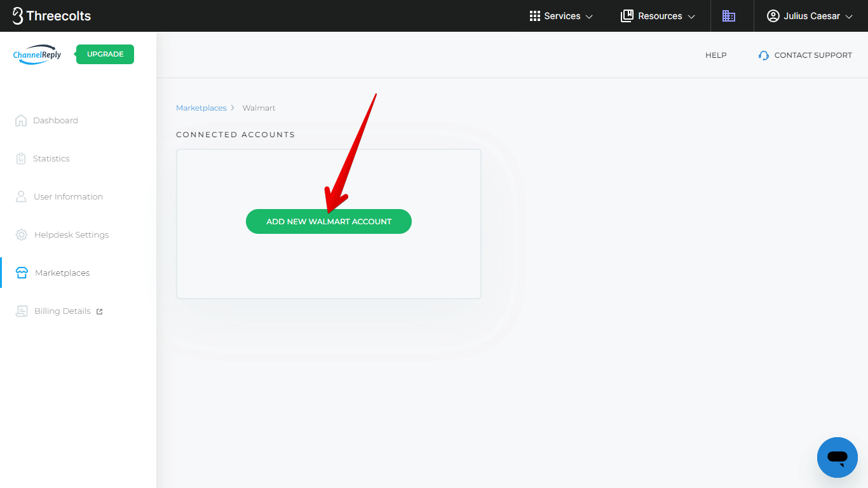Click the CONNECTED ACCOUNTS heading
The height and width of the screenshot is (488, 868).
pyautogui.click(x=236, y=135)
